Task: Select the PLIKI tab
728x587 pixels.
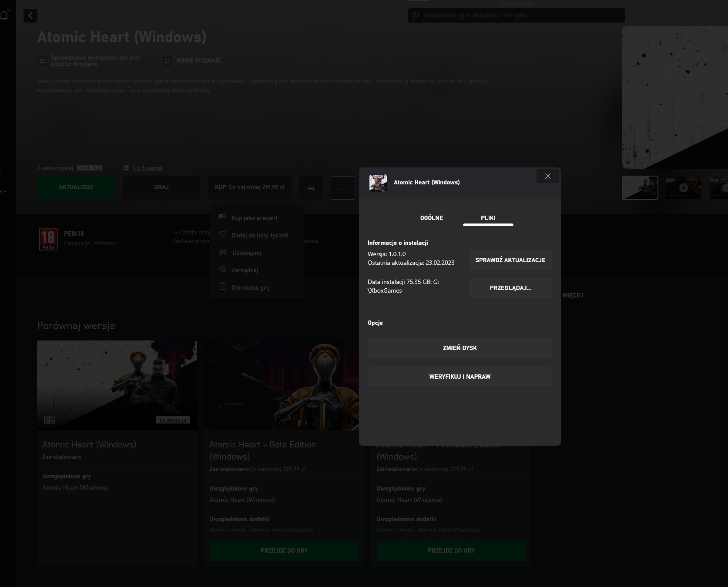Action: (x=488, y=218)
